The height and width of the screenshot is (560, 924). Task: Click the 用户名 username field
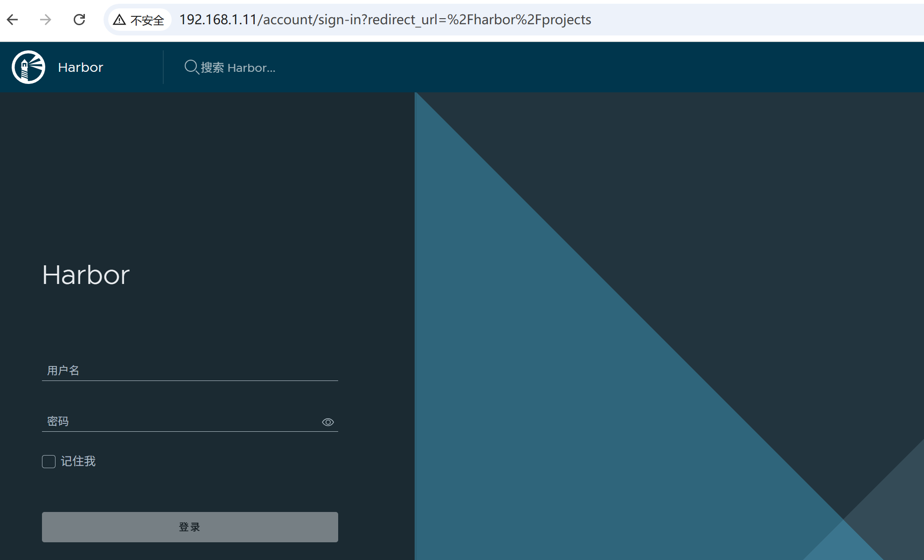[190, 371]
